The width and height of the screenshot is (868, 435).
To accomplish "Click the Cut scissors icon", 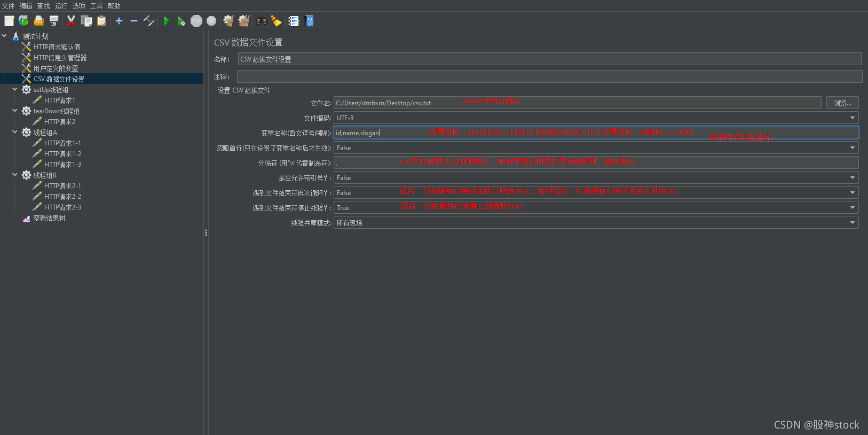I will coord(71,21).
